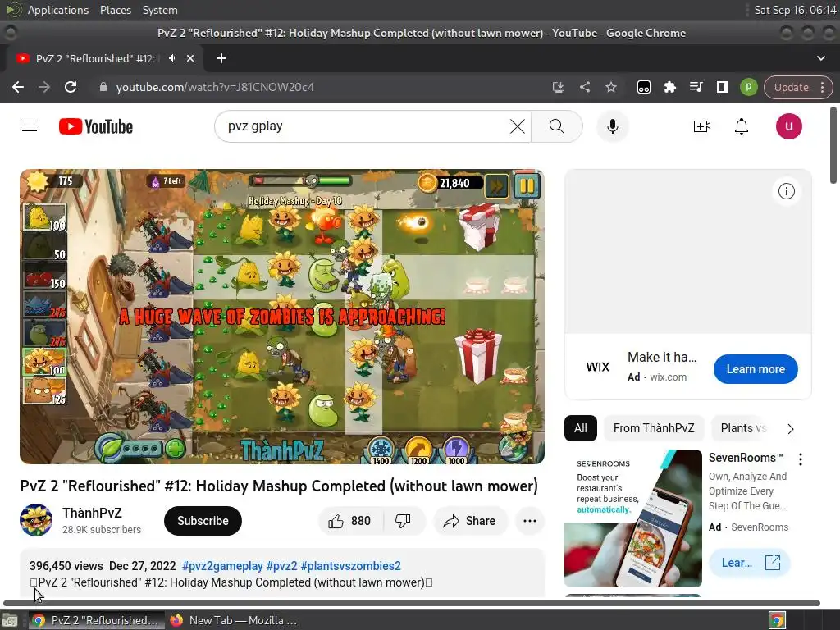Click the install app icon in address bar
The width and height of the screenshot is (840, 630).
coord(558,87)
